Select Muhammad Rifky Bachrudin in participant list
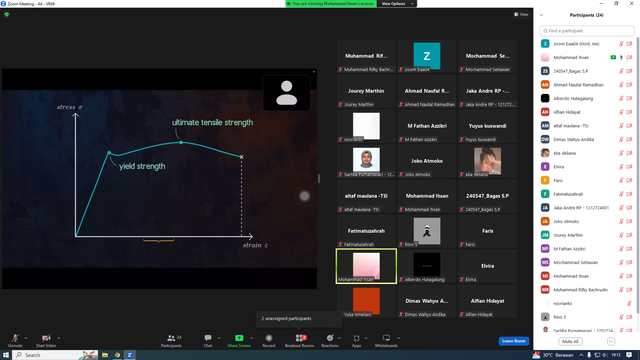Screen dimensions: 640x360 (587, 290)
